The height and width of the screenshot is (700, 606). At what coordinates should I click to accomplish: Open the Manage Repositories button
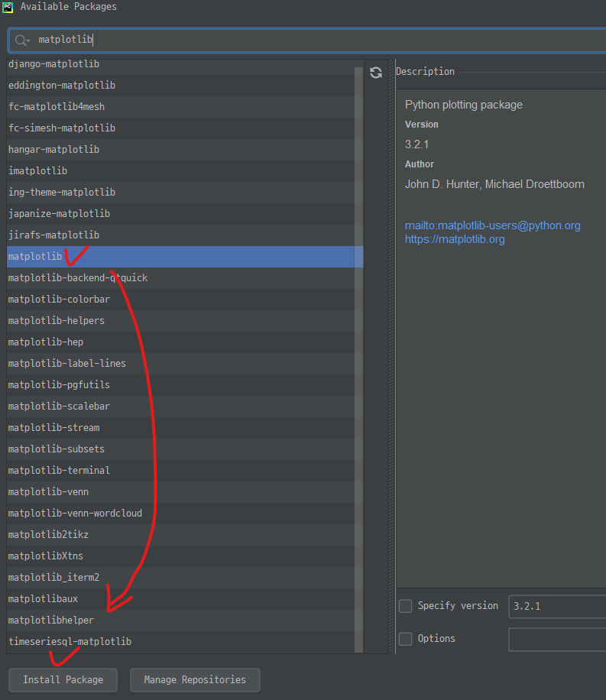tap(195, 679)
